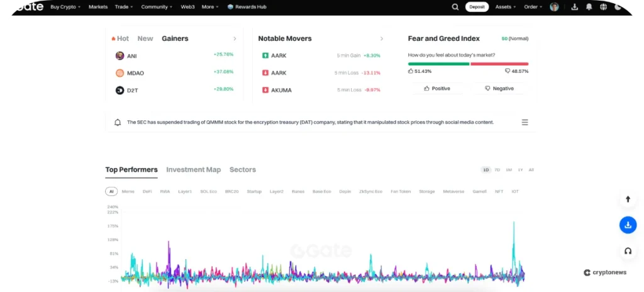Click the blue floating download button
The width and height of the screenshot is (644, 292).
point(628,225)
